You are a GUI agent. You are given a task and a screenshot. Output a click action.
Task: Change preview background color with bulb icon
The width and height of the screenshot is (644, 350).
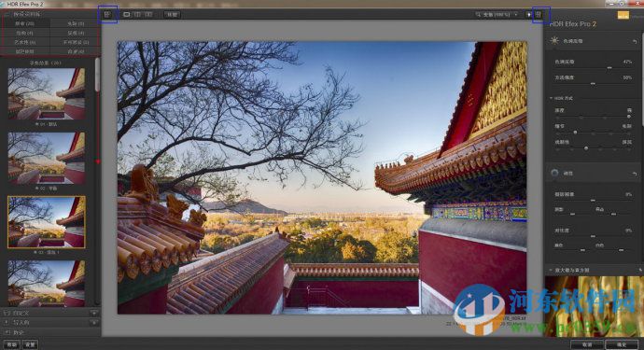tap(529, 15)
